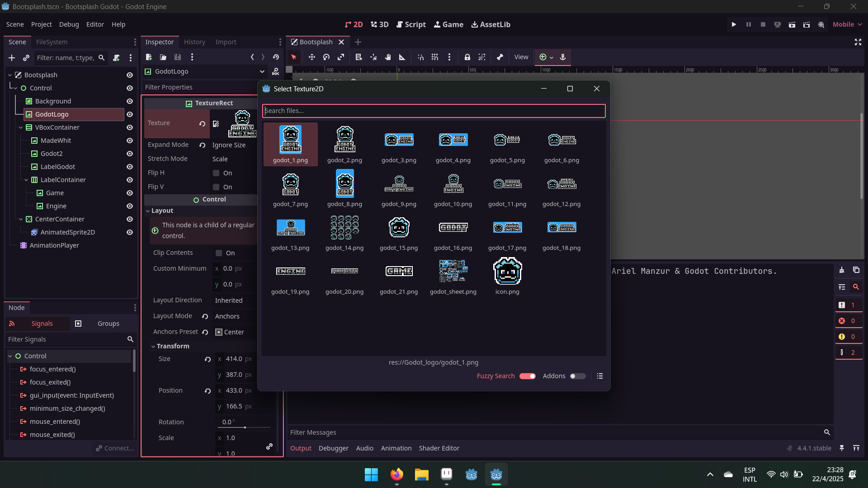Click distraction free mode expand icon
The height and width of the screenshot is (488, 868).
tap(858, 42)
